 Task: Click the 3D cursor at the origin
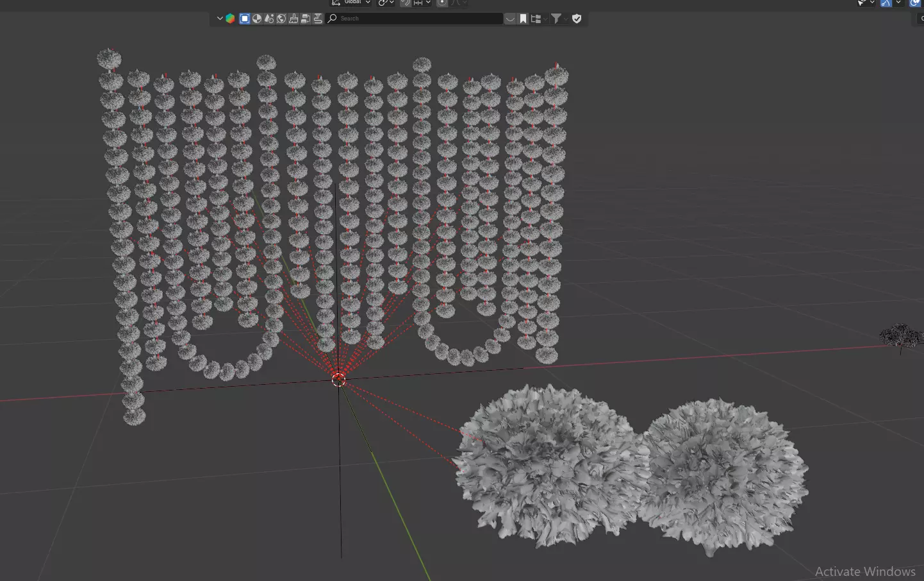pyautogui.click(x=339, y=380)
